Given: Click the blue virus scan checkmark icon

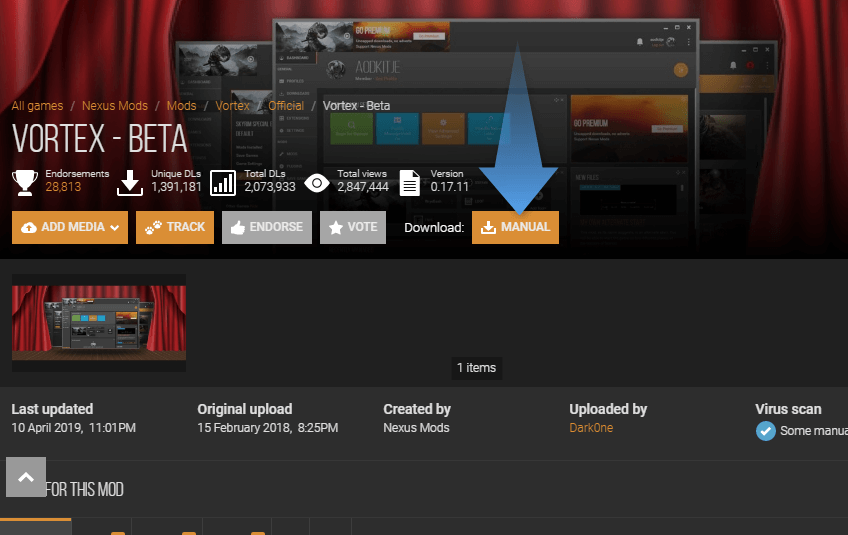Looking at the screenshot, I should (765, 431).
